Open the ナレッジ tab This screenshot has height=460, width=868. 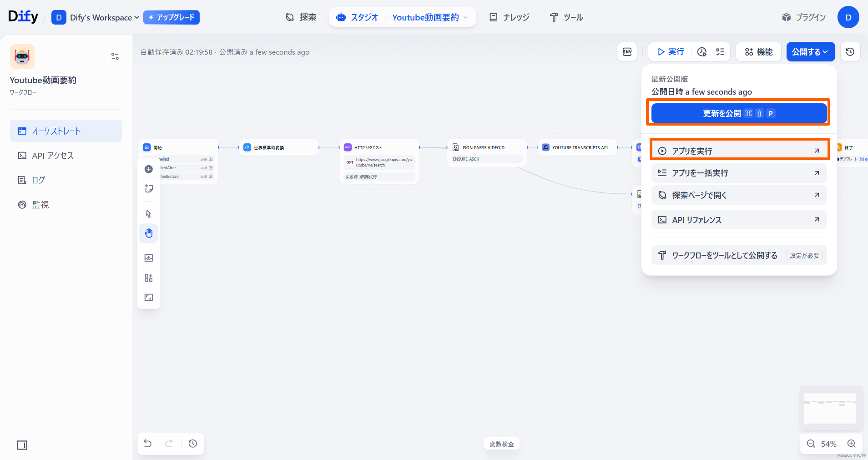tap(510, 18)
